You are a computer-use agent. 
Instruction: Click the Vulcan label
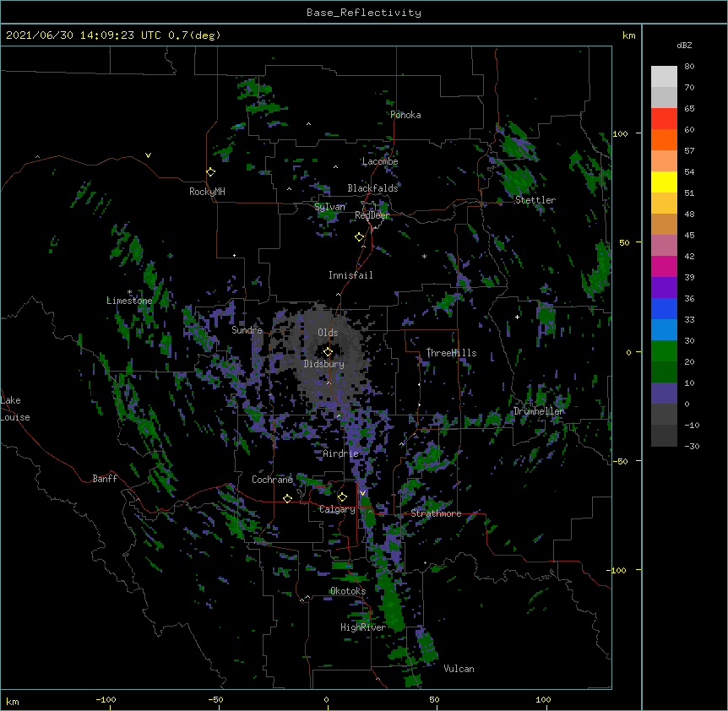point(459,669)
